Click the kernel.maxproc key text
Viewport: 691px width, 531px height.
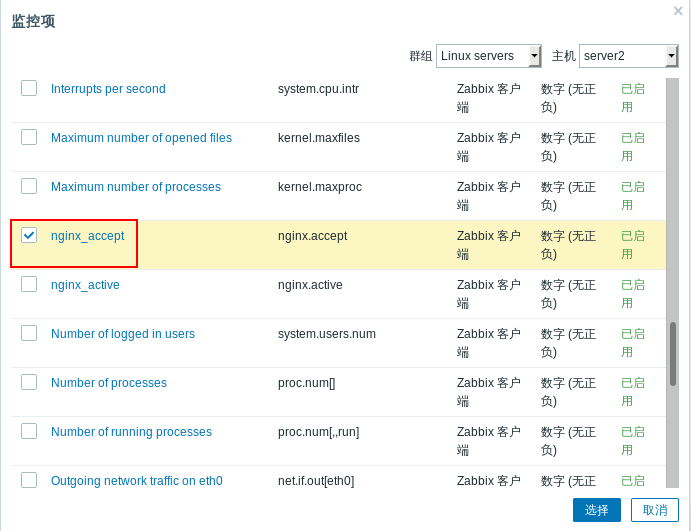319,187
